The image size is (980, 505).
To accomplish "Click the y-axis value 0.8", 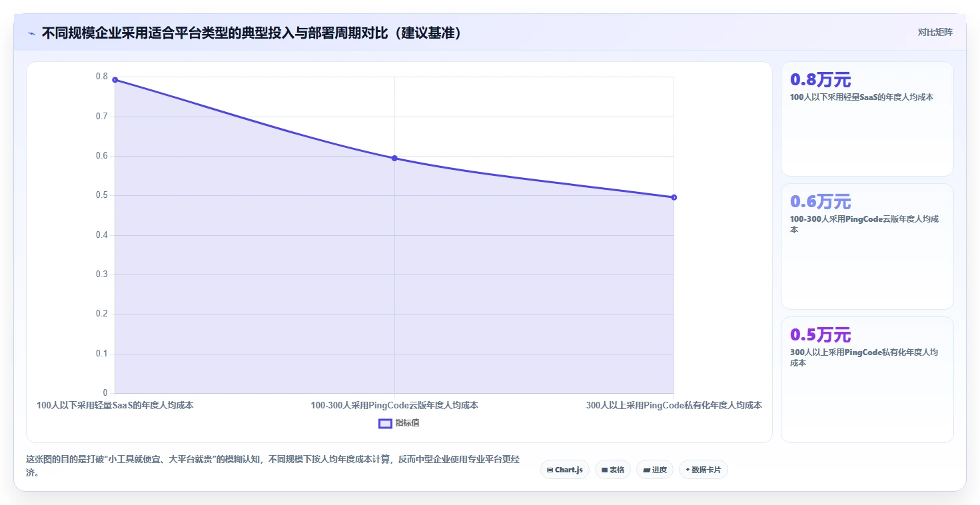I will [x=101, y=77].
